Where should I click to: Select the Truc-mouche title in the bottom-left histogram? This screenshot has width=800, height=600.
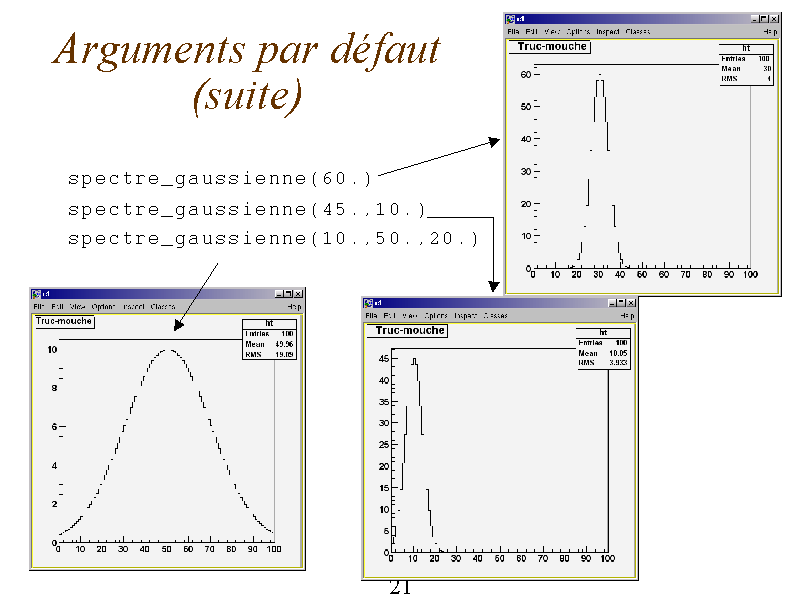click(64, 321)
